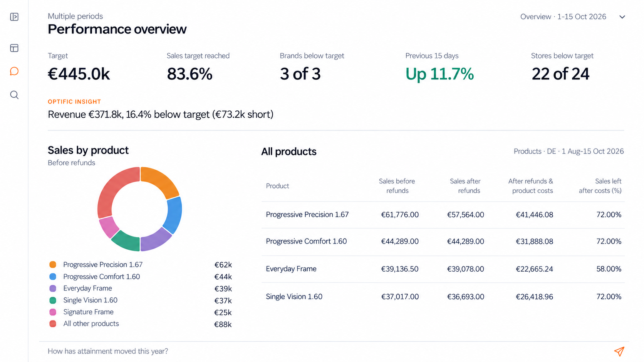
Task: Open the dashboard layout icon in sidebar
Action: pos(14,48)
